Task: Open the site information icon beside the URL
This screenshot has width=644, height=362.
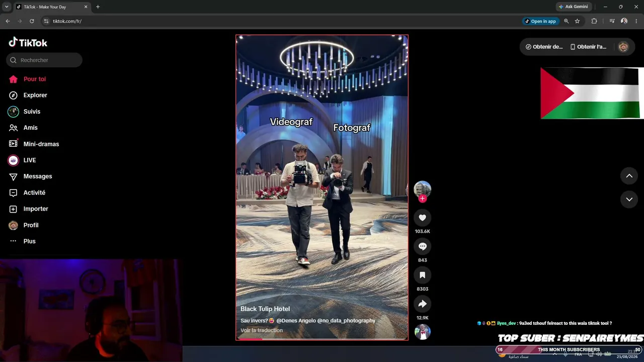Action: 46,21
